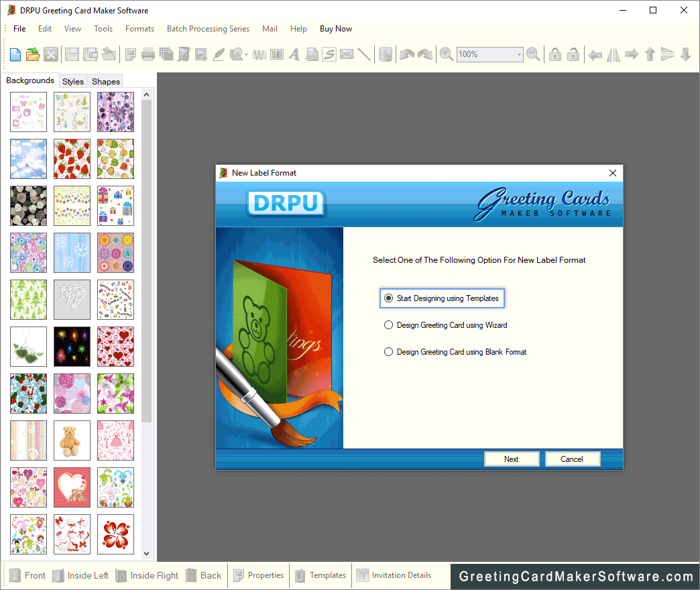Image resolution: width=700 pixels, height=590 pixels.
Task: Click the Open folder icon in toolbar
Action: (33, 55)
